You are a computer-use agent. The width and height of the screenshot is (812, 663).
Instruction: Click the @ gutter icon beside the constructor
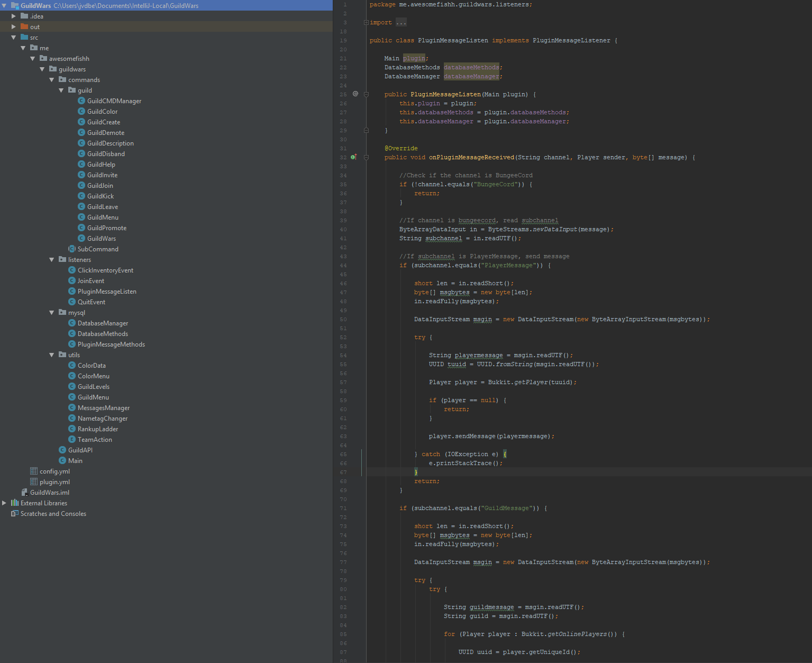(x=355, y=94)
